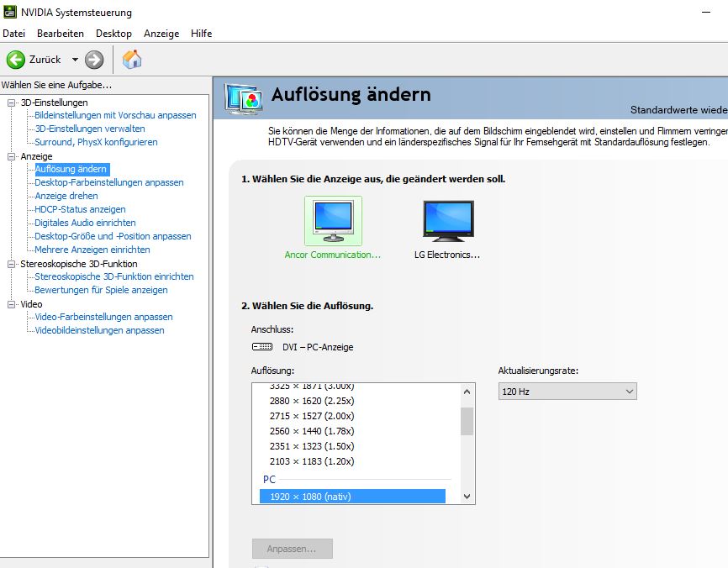Click the resolution list scroll down arrow
This screenshot has height=568, width=728.
pos(467,496)
